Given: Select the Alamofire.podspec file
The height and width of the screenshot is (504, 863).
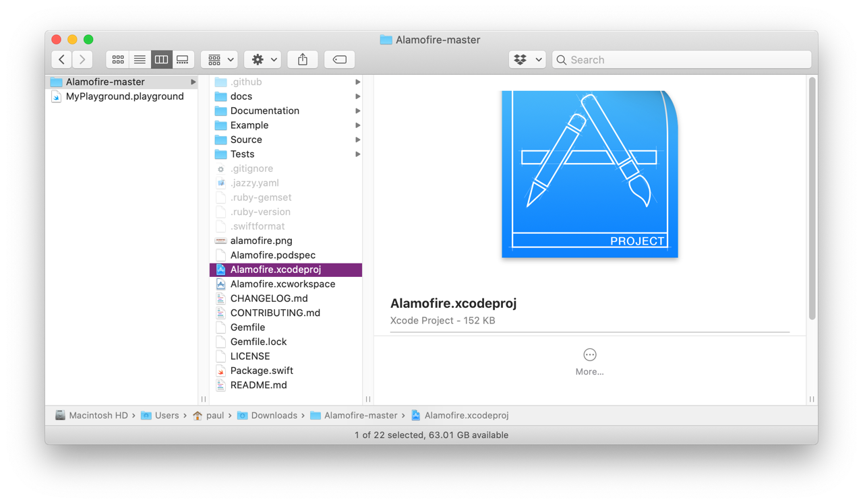Looking at the screenshot, I should (286, 255).
